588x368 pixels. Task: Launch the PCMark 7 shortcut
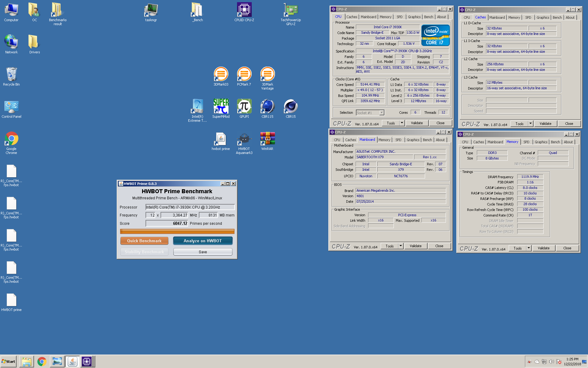click(244, 77)
